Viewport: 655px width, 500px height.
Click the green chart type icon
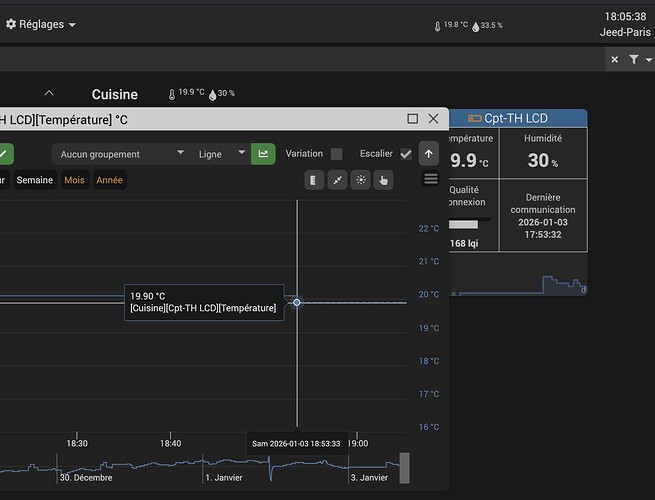[x=264, y=154]
